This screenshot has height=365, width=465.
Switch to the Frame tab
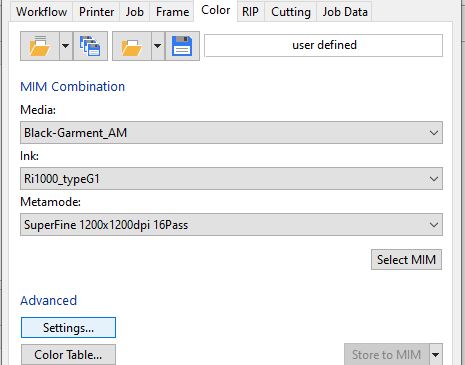click(x=172, y=12)
